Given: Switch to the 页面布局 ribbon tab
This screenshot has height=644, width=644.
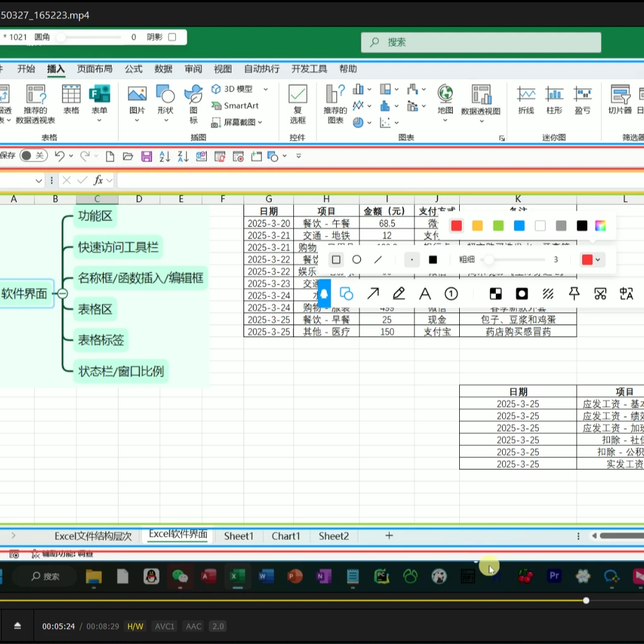Looking at the screenshot, I should pos(95,69).
